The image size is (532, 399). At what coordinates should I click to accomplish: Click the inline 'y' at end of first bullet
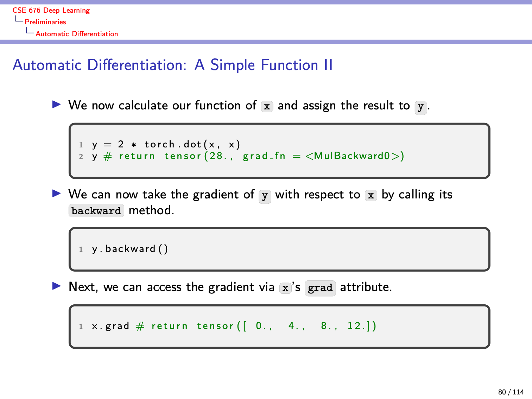(420, 107)
